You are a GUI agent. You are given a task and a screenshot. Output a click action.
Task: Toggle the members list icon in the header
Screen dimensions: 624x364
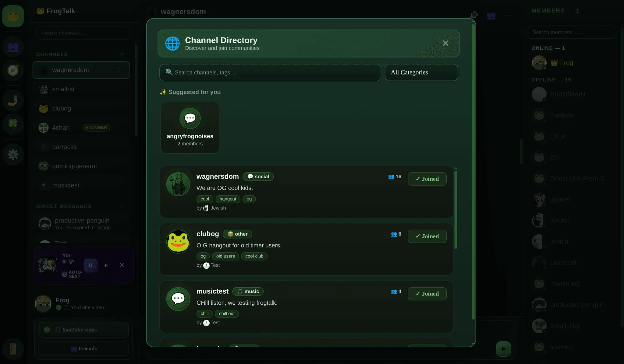(491, 15)
